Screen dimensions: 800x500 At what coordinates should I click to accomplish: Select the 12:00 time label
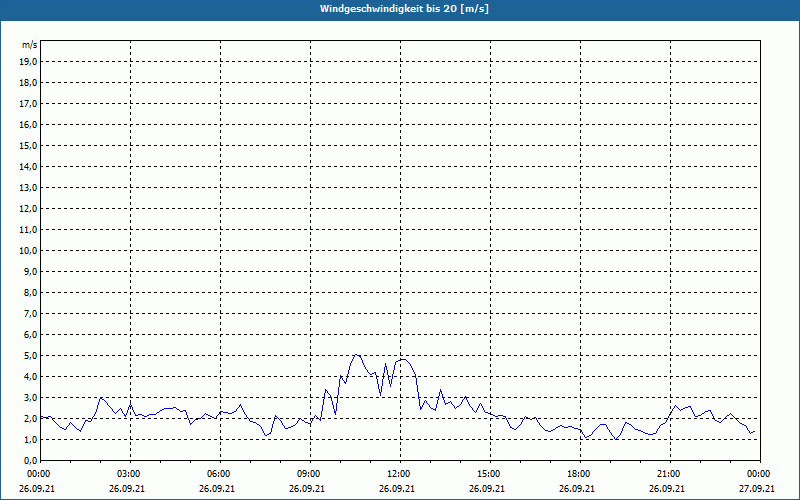400,474
